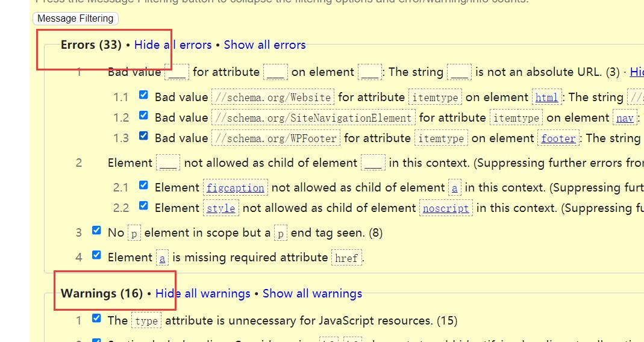
Task: Uncheck error 1.1 schema.org/Website checkbox
Action: 143,95
